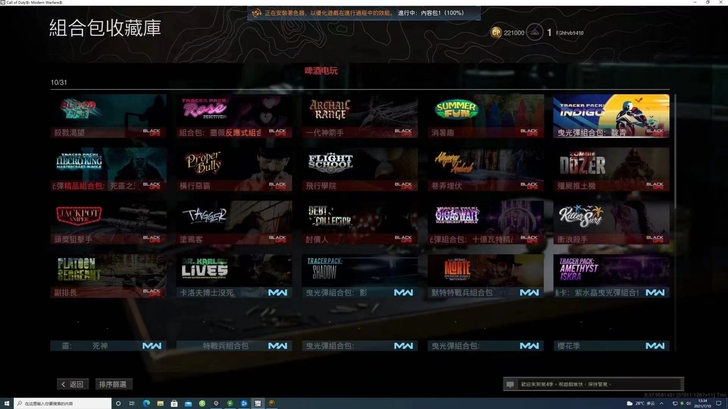Click the bundle list vertical scrollbar
The height and width of the screenshot is (409, 728).
(x=674, y=151)
